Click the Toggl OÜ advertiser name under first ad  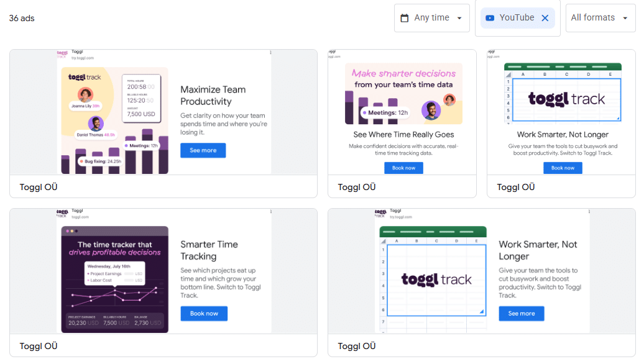click(x=39, y=187)
